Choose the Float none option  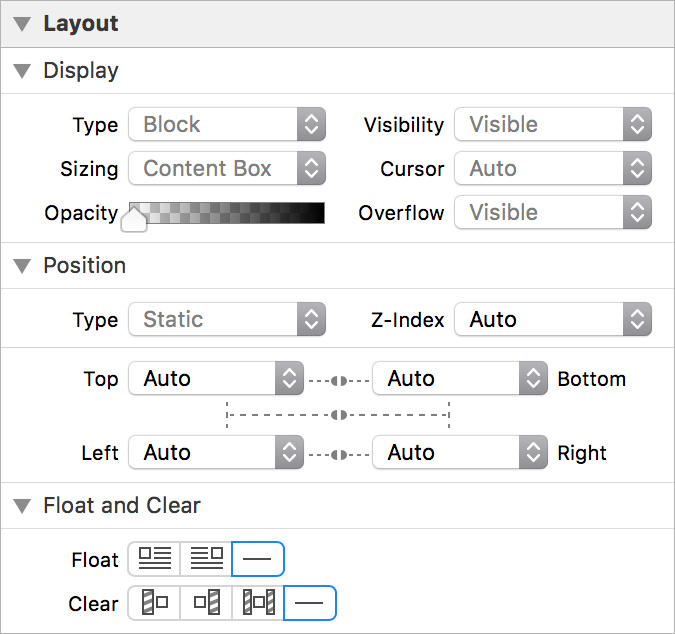tap(258, 559)
